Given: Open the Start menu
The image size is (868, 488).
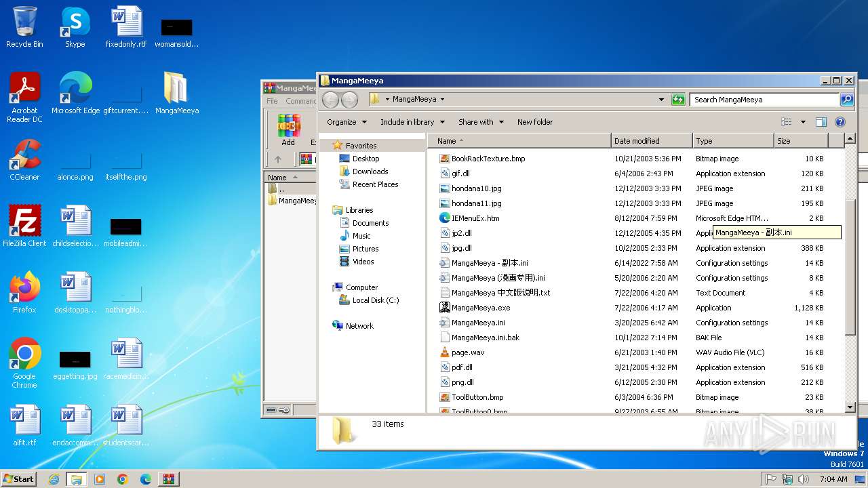Looking at the screenshot, I should tap(18, 479).
